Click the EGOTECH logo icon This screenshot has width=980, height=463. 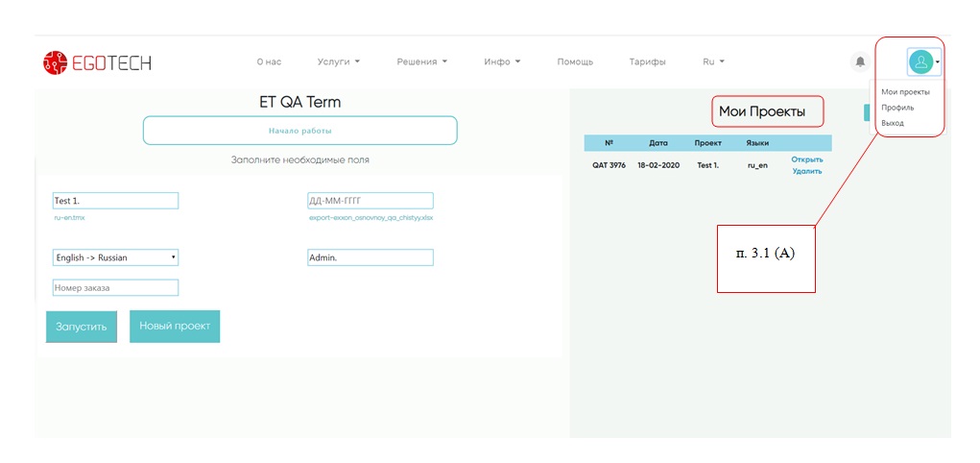click(x=55, y=62)
